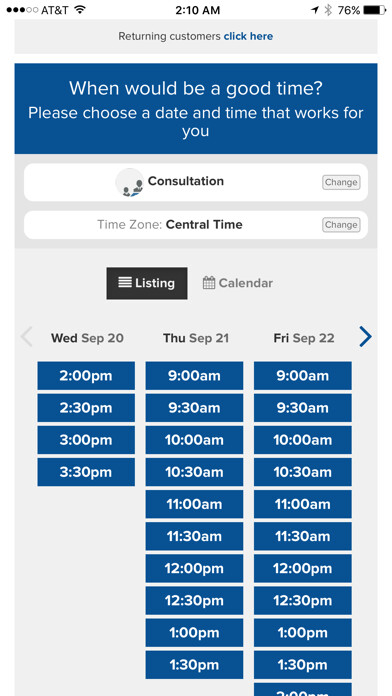Select 2:00pm on Wed Sep 20
392x696 pixels.
click(86, 376)
